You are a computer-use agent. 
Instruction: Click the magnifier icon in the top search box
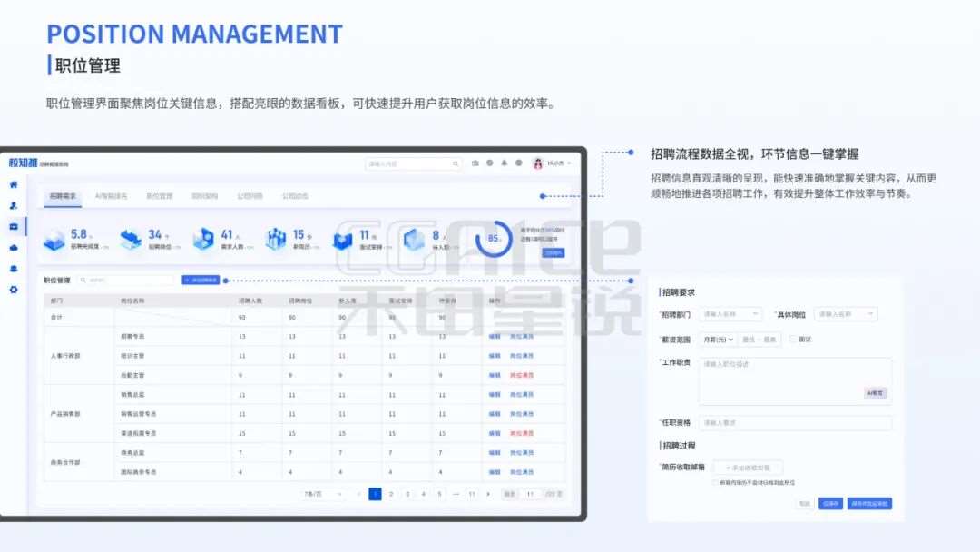pyautogui.click(x=456, y=163)
